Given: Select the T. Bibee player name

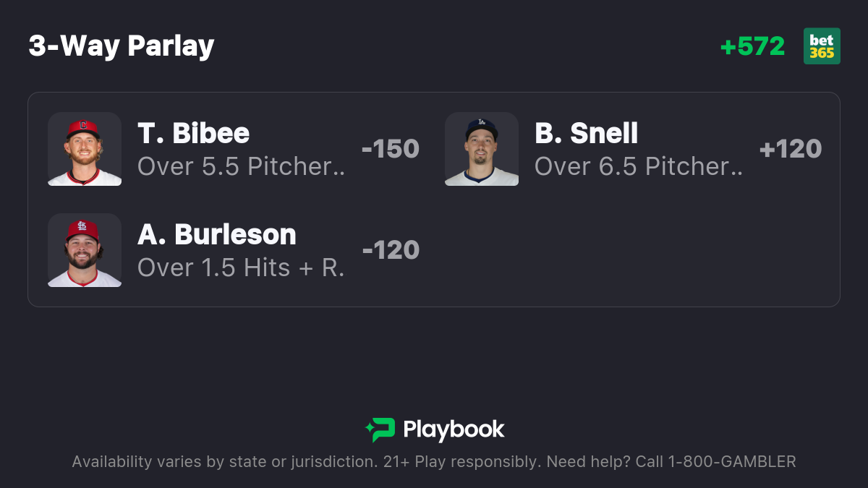Looking at the screenshot, I should pos(194,133).
